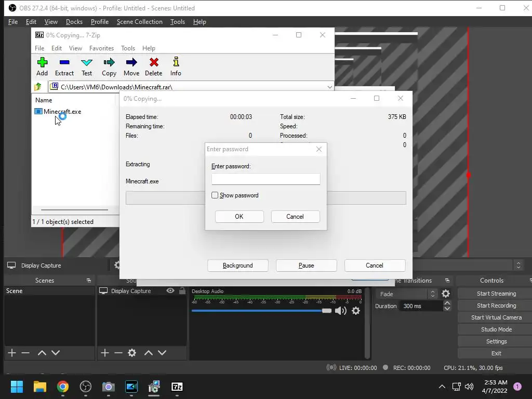Go up one folder level in 7-Zip

coord(38,87)
